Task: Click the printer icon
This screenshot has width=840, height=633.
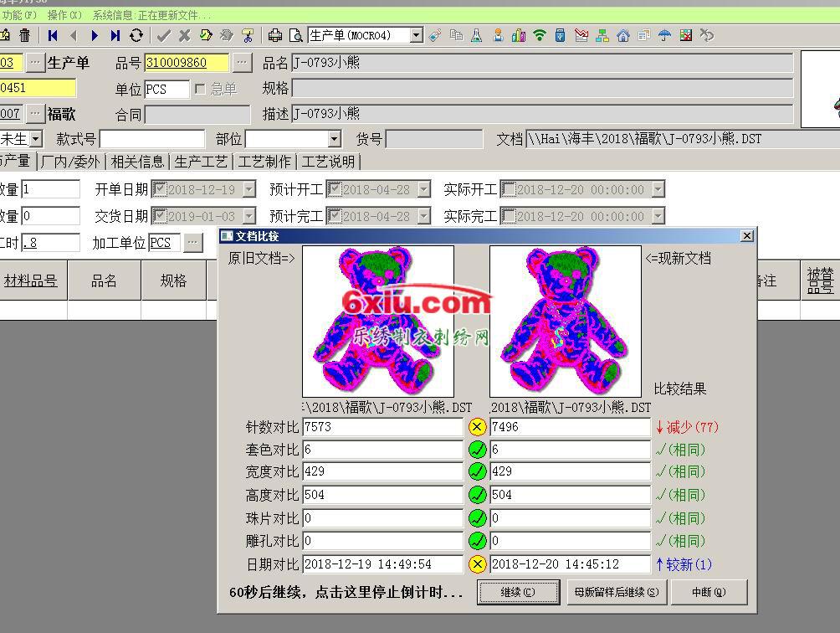Action: pos(275,35)
